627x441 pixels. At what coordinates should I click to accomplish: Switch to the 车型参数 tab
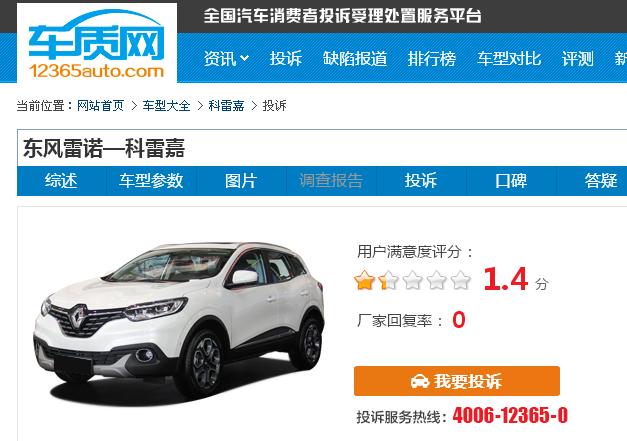point(151,181)
